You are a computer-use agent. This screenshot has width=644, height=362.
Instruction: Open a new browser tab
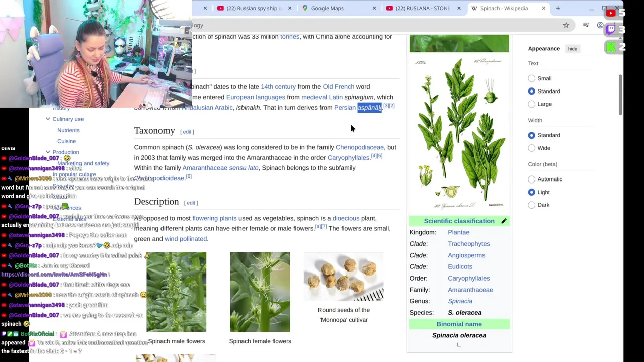click(558, 8)
